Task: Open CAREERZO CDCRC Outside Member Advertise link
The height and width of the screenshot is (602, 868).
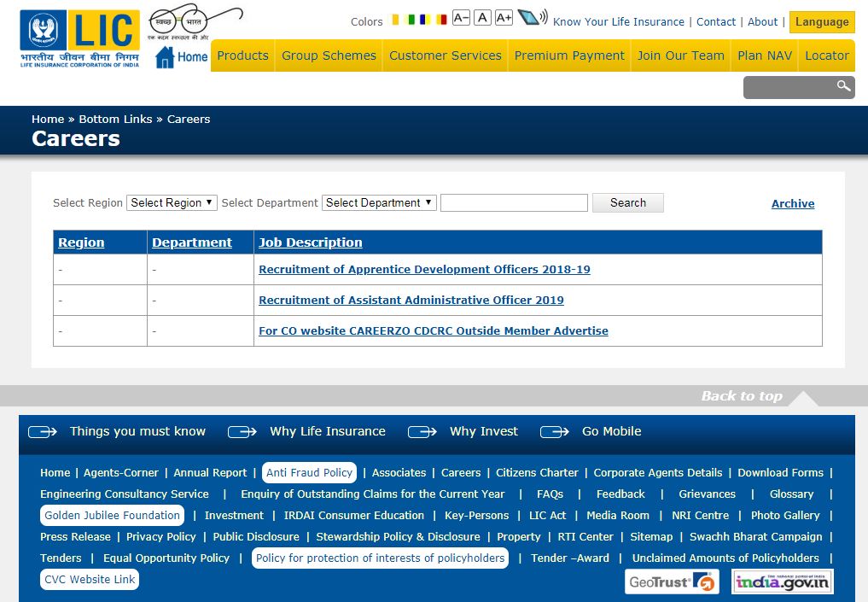Action: (x=434, y=330)
